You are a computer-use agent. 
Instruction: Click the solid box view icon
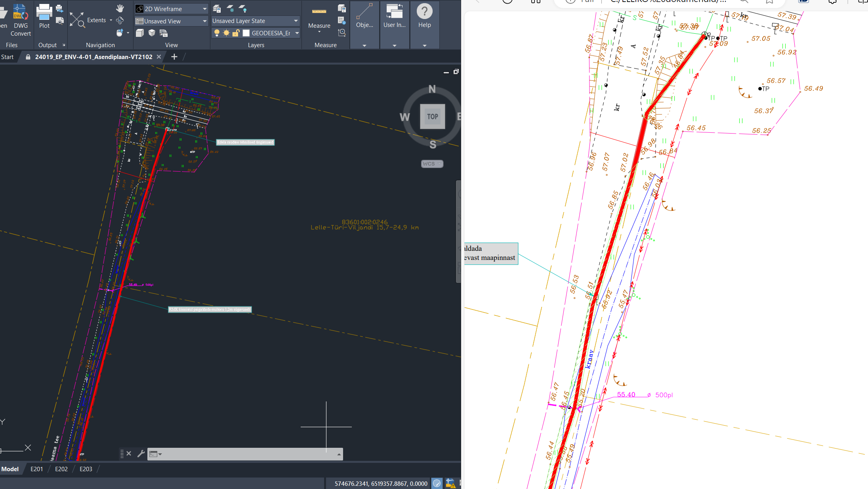click(x=139, y=33)
